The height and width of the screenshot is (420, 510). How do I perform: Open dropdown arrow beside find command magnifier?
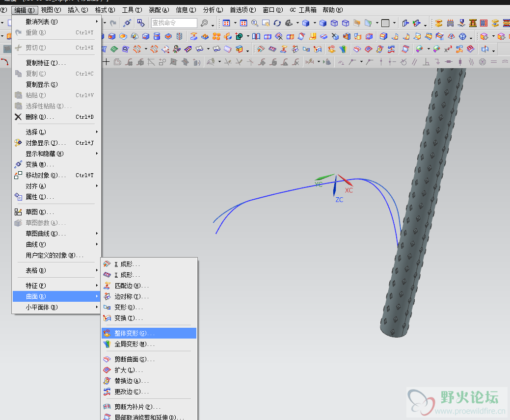tap(213, 25)
